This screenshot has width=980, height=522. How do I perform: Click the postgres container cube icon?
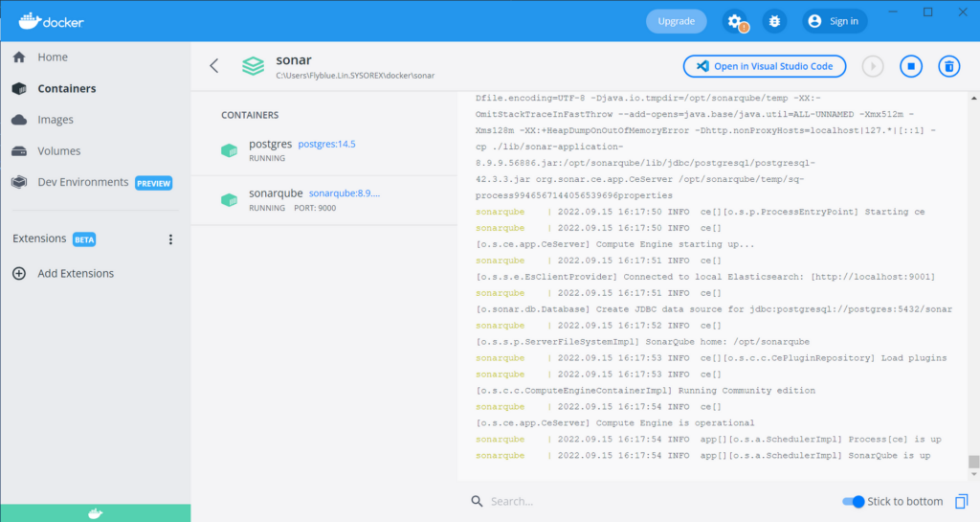(x=230, y=150)
